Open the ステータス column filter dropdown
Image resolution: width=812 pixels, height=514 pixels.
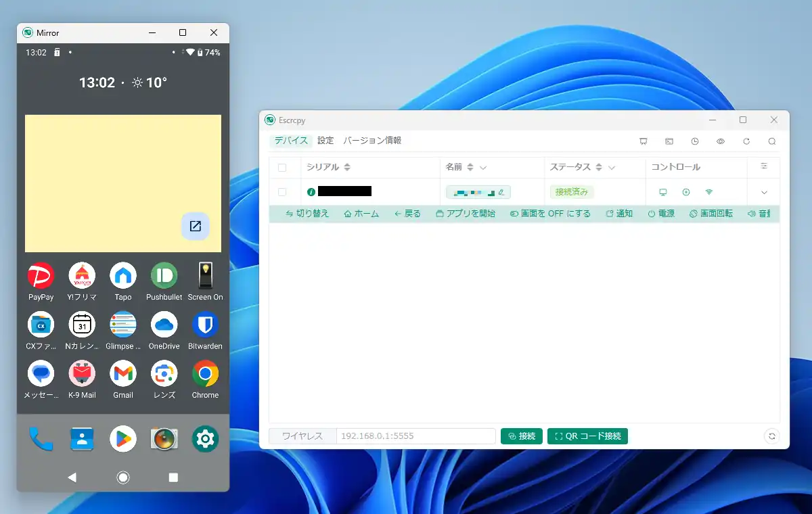click(x=612, y=168)
